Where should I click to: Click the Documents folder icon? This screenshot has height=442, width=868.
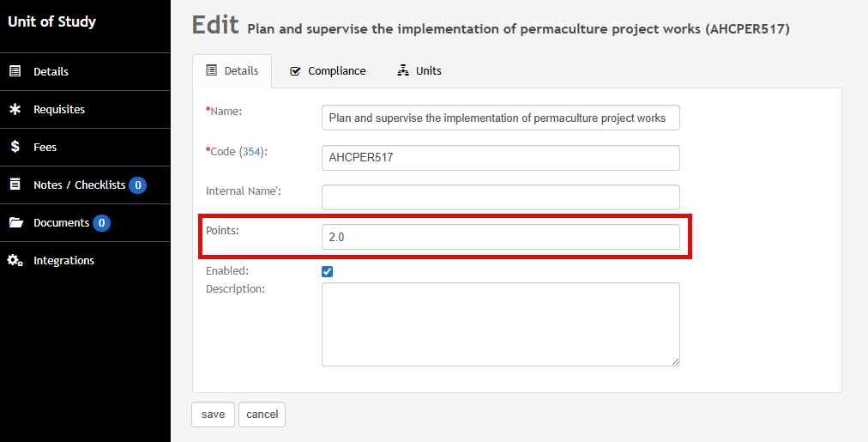(x=16, y=222)
